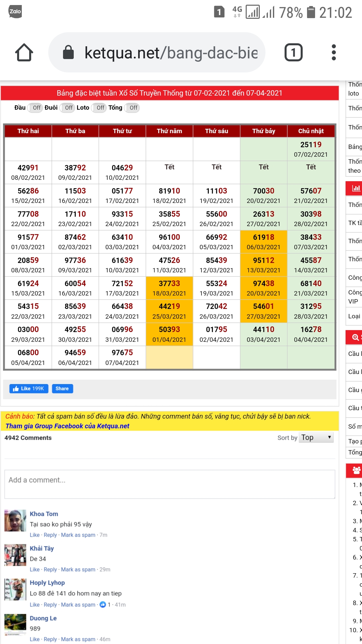Screen dimensions: 362x644
Task: Tap the battery status icon
Action: [311, 12]
